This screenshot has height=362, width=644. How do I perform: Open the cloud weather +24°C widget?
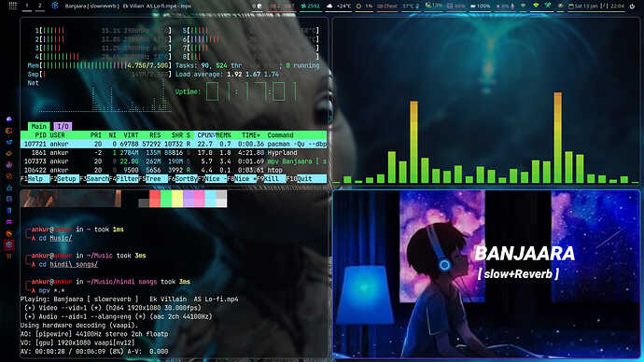[339, 7]
